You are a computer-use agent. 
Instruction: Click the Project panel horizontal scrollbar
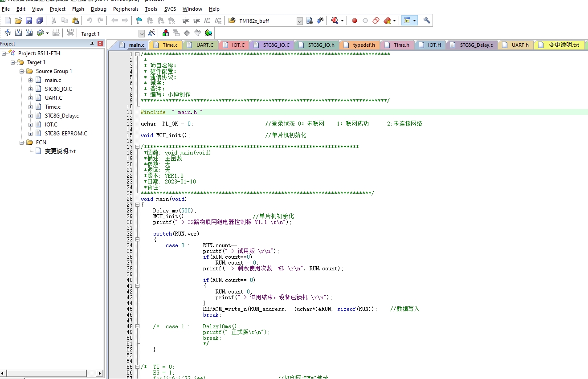(x=52, y=373)
